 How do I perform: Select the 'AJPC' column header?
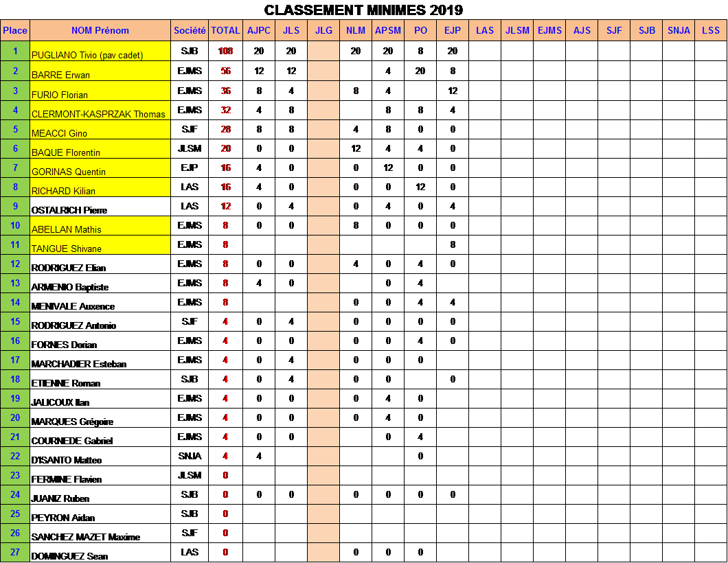pyautogui.click(x=258, y=30)
